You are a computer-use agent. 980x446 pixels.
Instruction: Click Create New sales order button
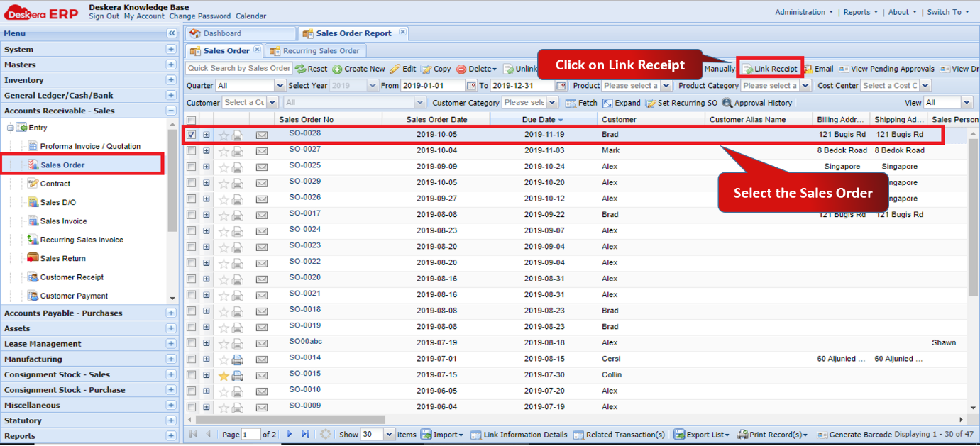point(358,69)
